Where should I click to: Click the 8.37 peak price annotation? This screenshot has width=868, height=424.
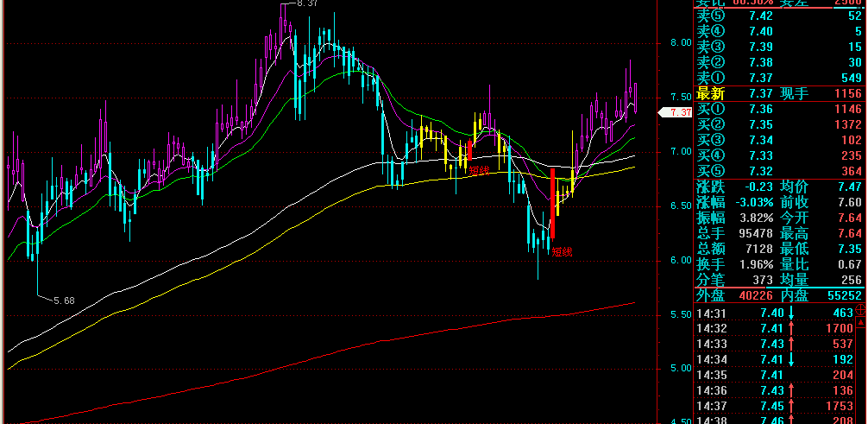point(307,3)
